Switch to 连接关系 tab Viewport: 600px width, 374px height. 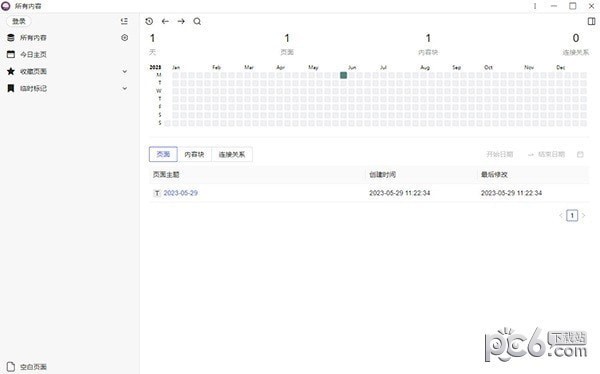coord(232,154)
